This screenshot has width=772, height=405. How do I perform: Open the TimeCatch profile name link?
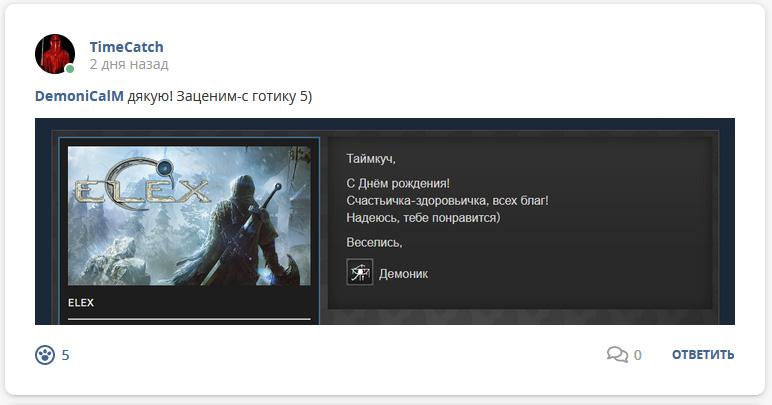[127, 47]
